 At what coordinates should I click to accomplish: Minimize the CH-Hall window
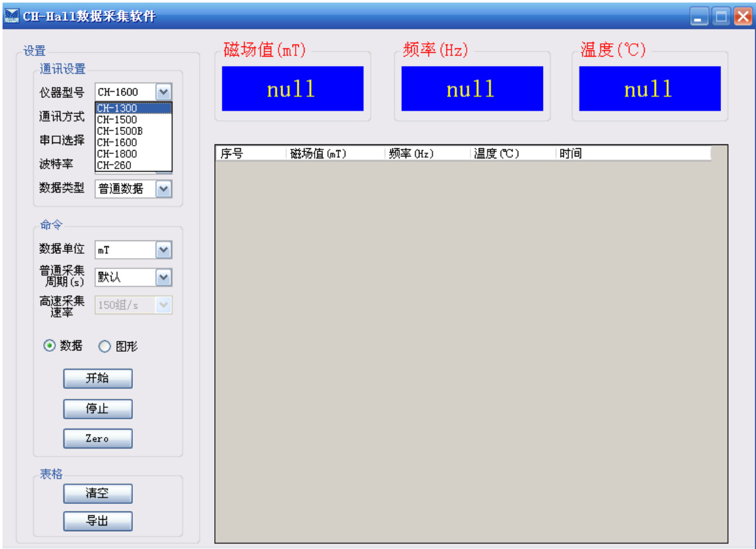(x=699, y=17)
